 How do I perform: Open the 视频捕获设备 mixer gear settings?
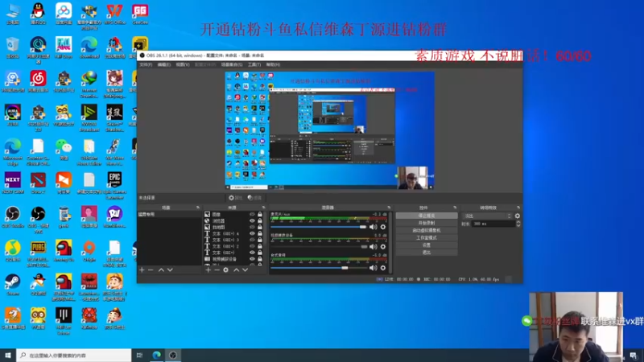point(383,247)
